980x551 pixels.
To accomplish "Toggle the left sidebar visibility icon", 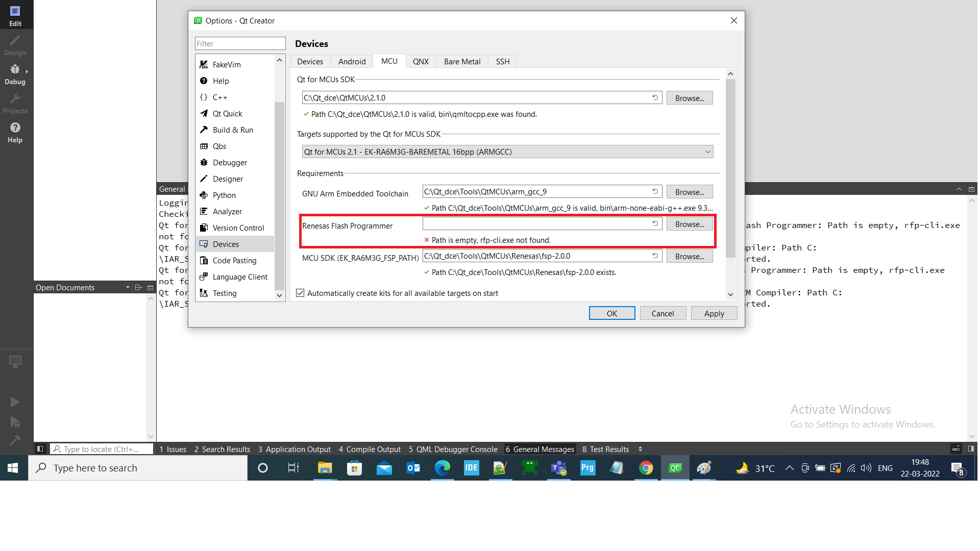I will [x=40, y=449].
